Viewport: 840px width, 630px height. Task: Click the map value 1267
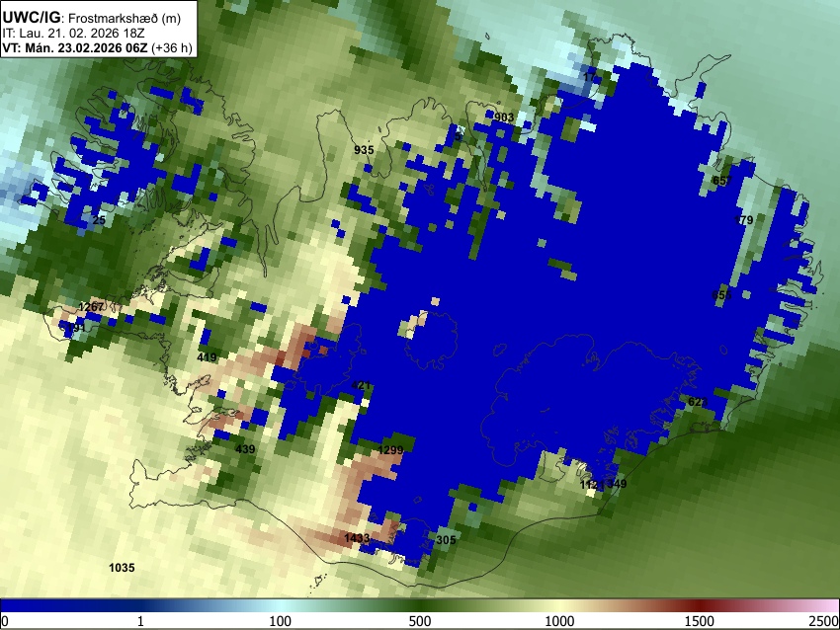91,307
